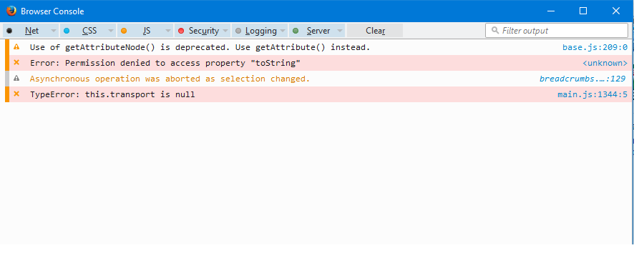Open the main.js:1344:5 source link

(592, 94)
